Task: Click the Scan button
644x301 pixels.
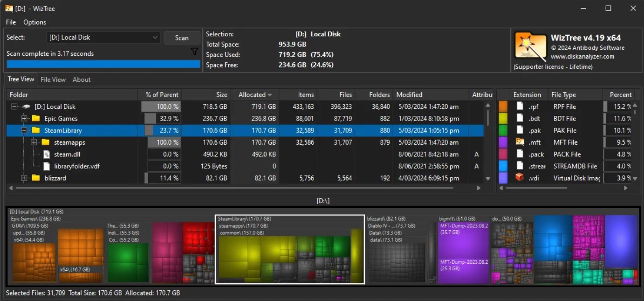Action: (x=182, y=38)
